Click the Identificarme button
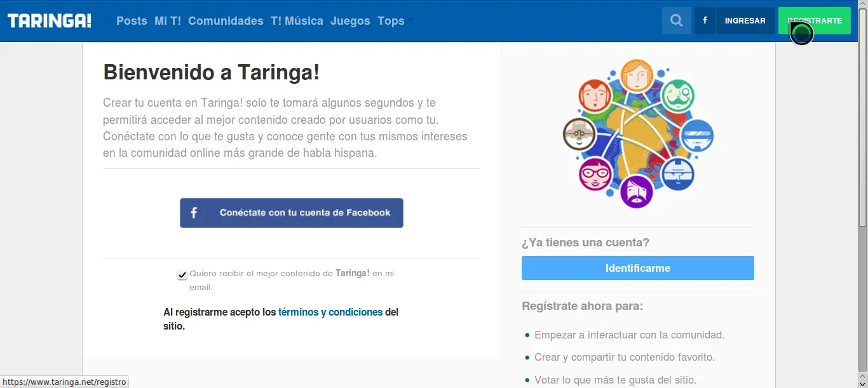 [x=638, y=268]
